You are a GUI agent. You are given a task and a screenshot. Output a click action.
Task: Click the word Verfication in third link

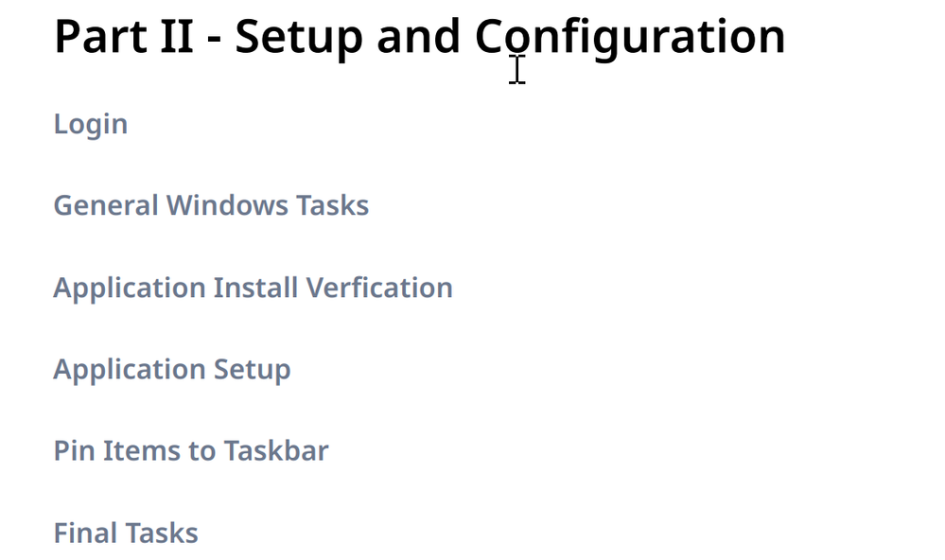tap(379, 288)
